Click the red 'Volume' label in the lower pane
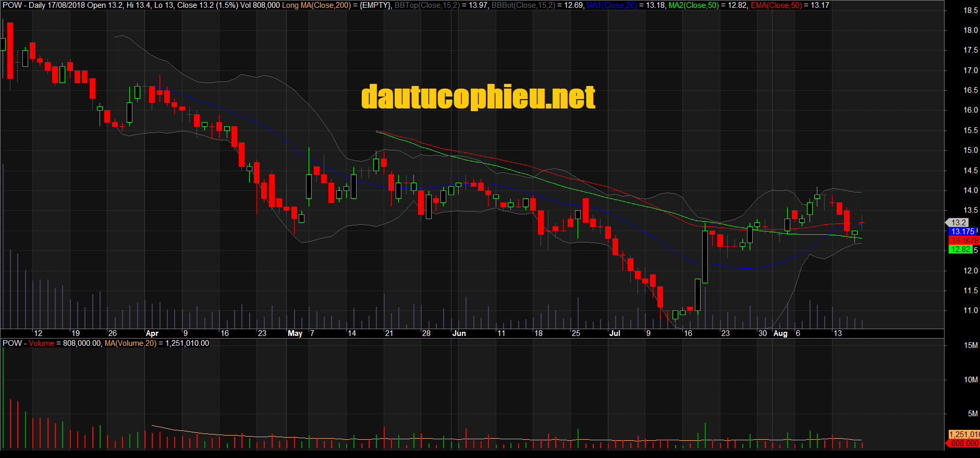The image size is (980, 458). (41, 343)
